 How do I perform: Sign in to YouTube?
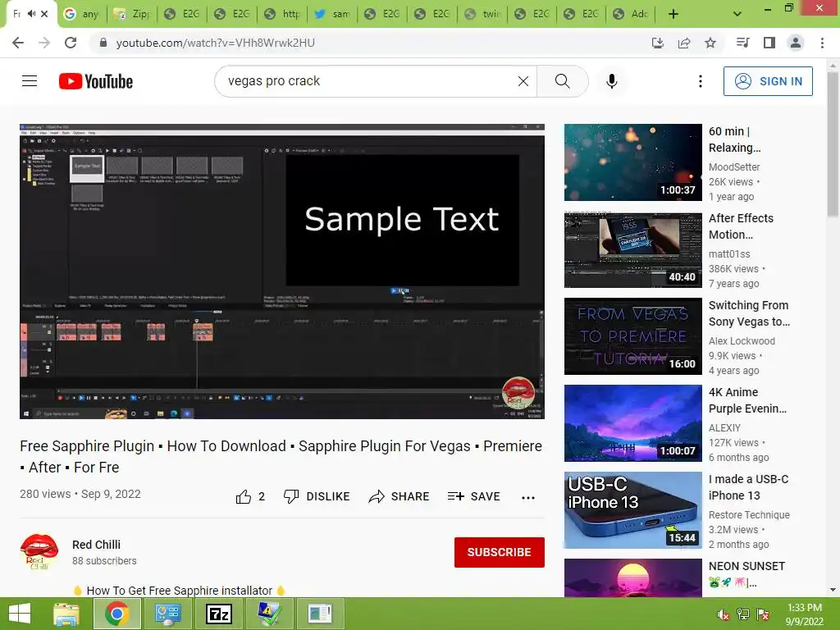click(768, 81)
